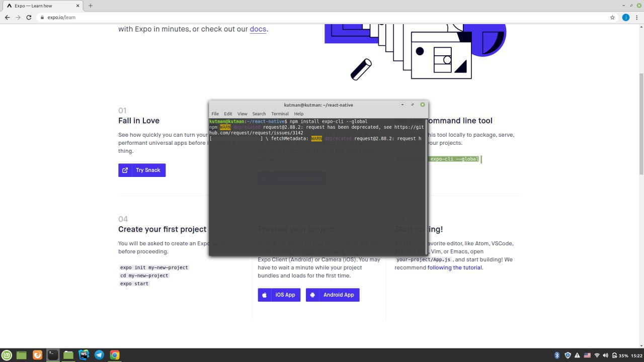The height and width of the screenshot is (362, 644).
Task: Open the terminal View menu
Action: [242, 114]
